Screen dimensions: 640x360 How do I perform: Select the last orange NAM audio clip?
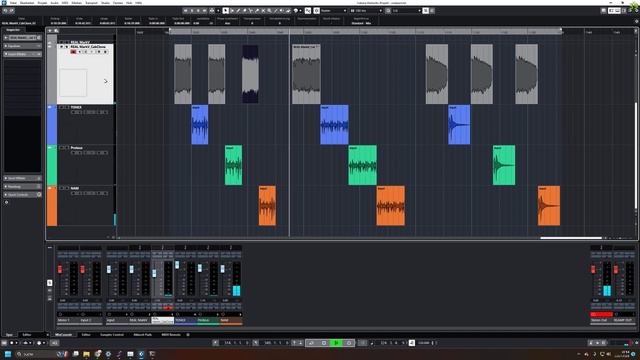click(x=549, y=206)
